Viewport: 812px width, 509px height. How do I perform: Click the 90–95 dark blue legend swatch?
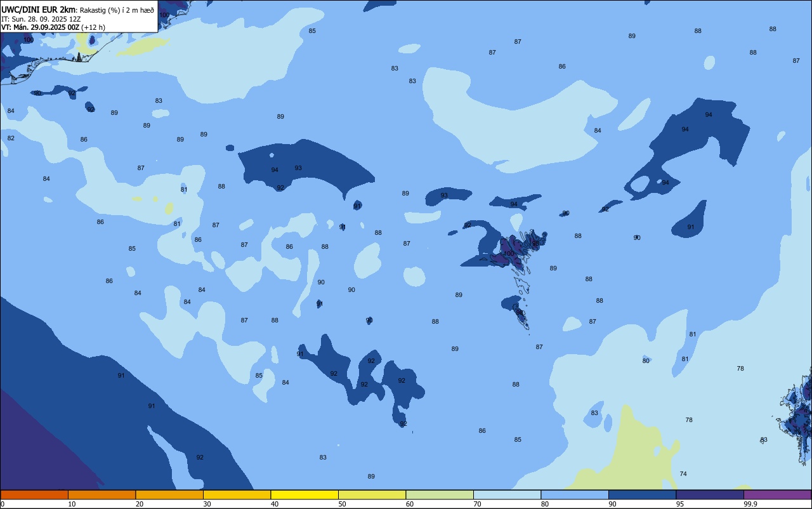point(642,494)
